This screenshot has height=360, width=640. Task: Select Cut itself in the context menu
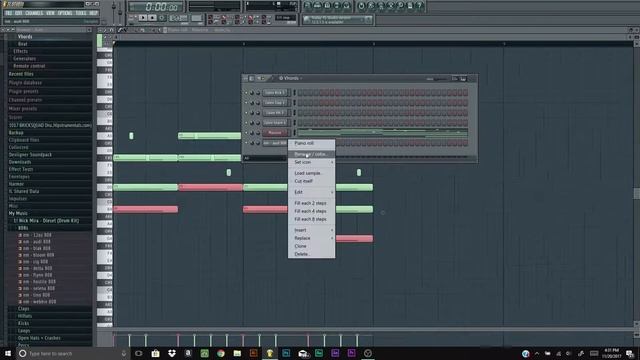[311, 181]
